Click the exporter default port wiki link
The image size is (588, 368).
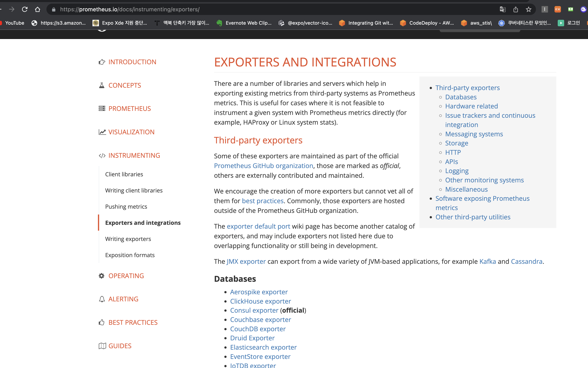coord(258,226)
